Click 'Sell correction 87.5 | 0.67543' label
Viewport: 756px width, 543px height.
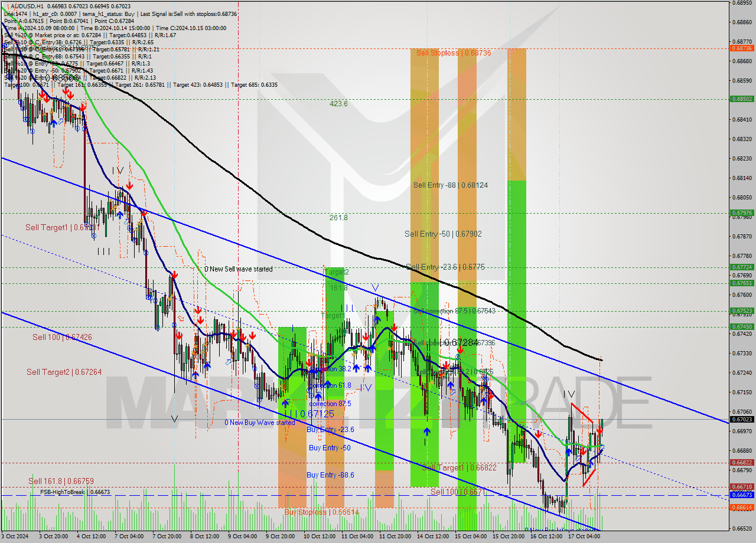coord(454,311)
